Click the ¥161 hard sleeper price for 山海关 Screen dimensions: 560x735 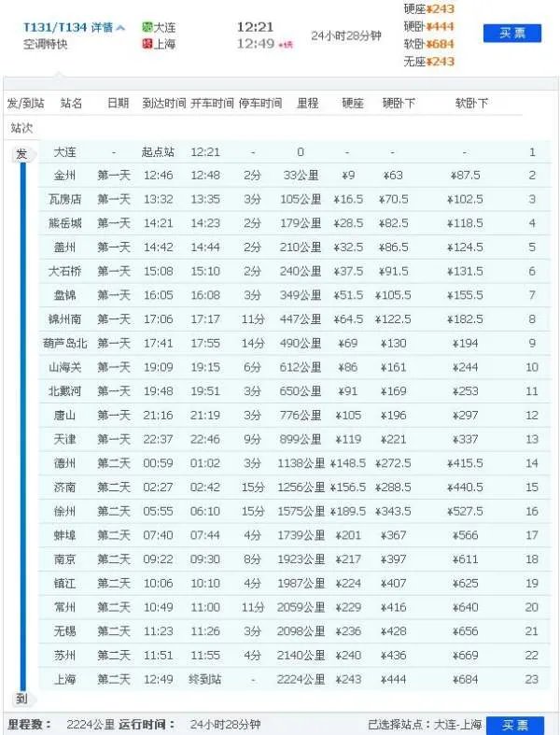click(393, 367)
